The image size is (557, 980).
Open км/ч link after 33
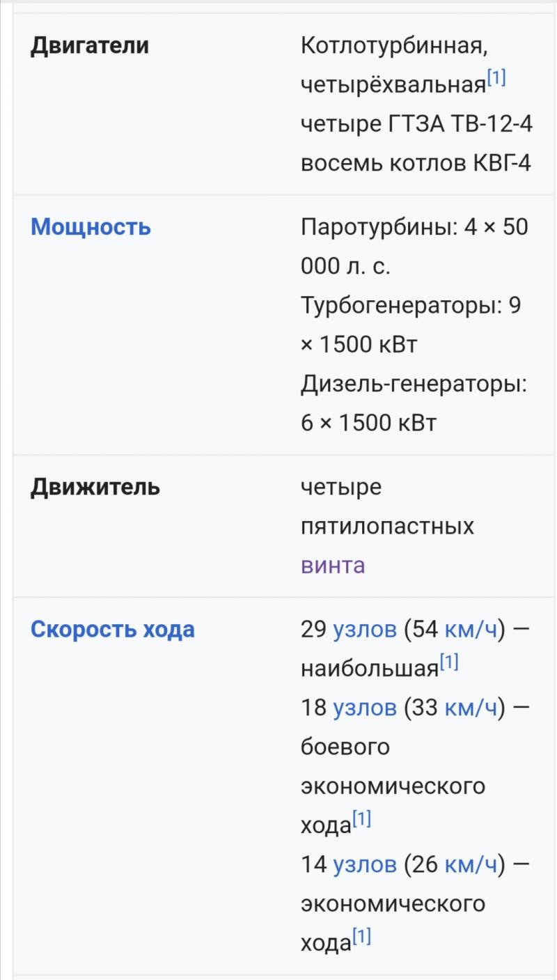pos(472,708)
